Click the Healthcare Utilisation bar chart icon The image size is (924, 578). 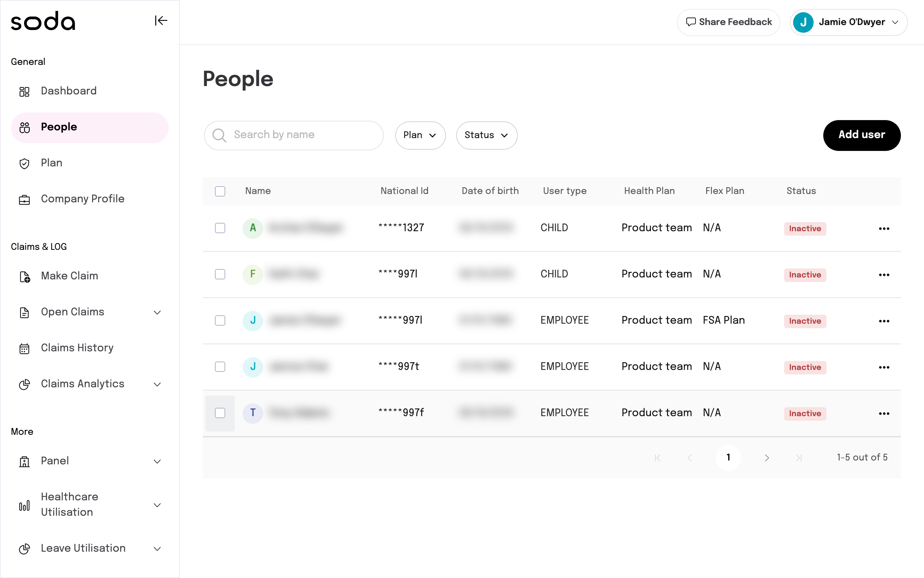coord(24,505)
